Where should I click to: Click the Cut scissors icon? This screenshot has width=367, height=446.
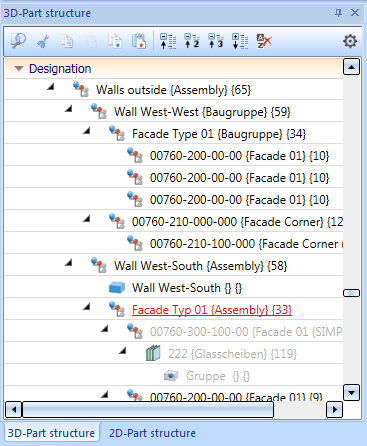tap(43, 42)
